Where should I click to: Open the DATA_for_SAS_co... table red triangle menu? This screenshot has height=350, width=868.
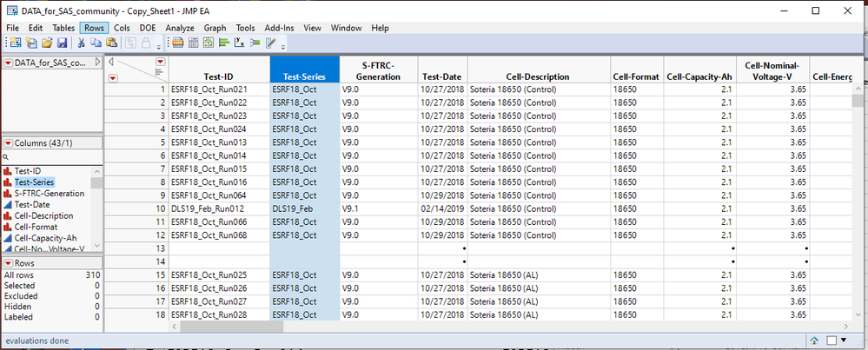point(8,63)
